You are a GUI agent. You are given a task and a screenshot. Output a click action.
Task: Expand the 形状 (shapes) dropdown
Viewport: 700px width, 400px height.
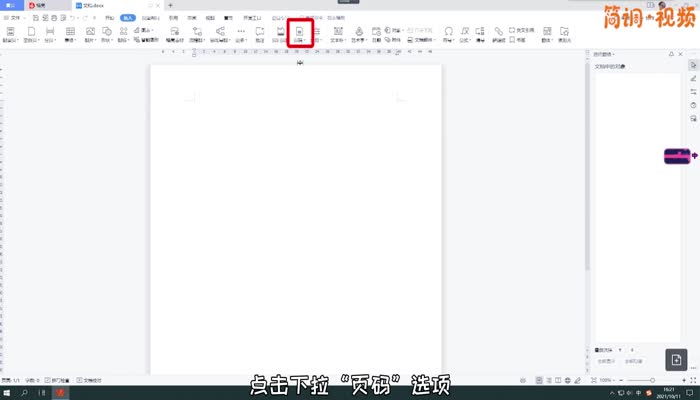tap(106, 35)
